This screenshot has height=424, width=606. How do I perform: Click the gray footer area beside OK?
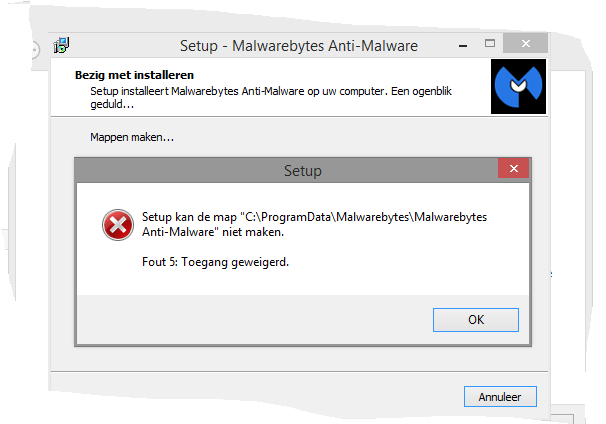click(255, 320)
